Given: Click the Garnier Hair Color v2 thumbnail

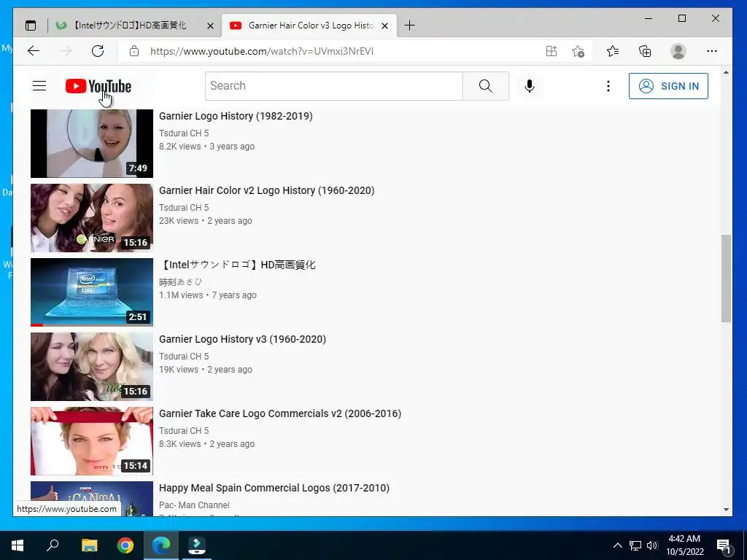Looking at the screenshot, I should (x=92, y=218).
